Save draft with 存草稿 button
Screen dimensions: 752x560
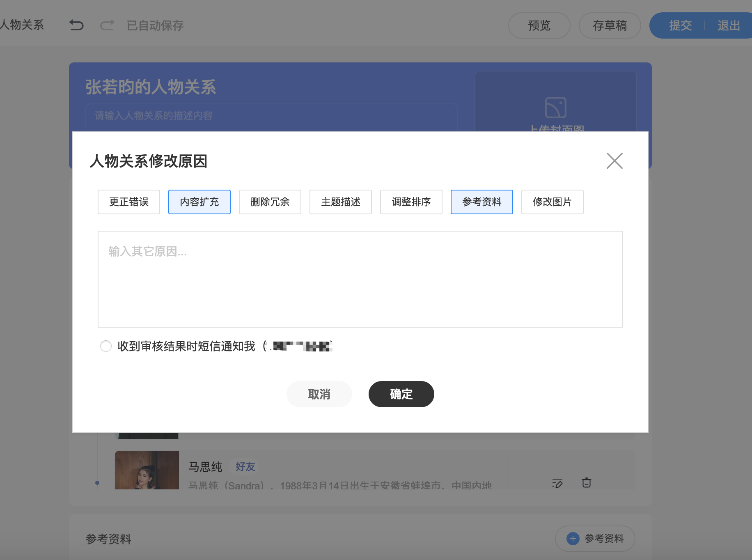click(610, 25)
